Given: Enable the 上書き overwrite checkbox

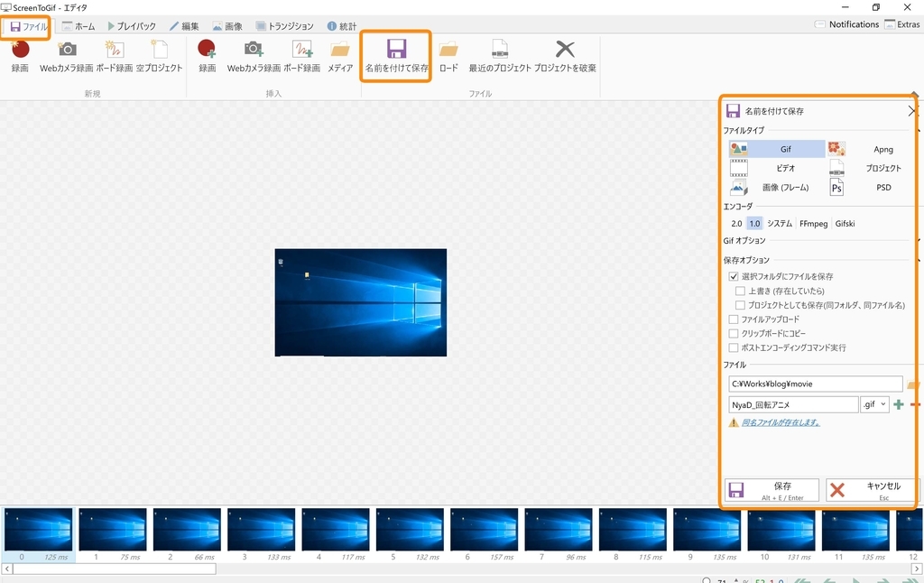Looking at the screenshot, I should [x=741, y=291].
